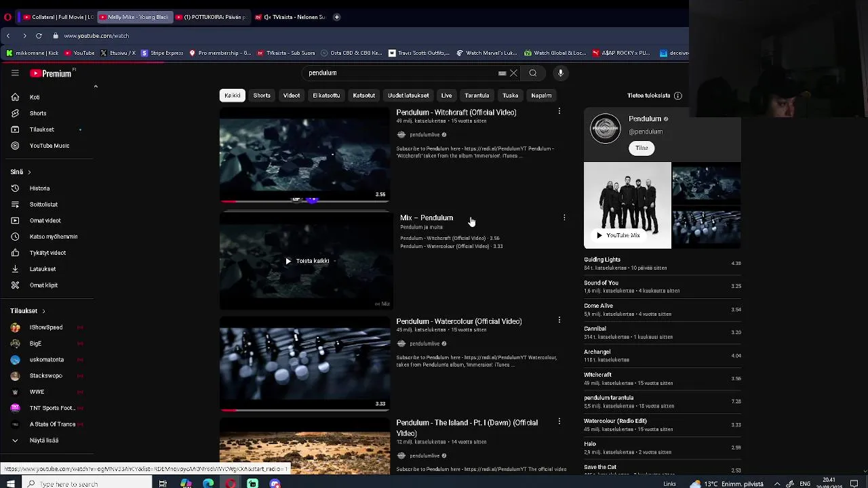The image size is (868, 488).
Task: Open Task View on the taskbar
Action: coord(163,483)
